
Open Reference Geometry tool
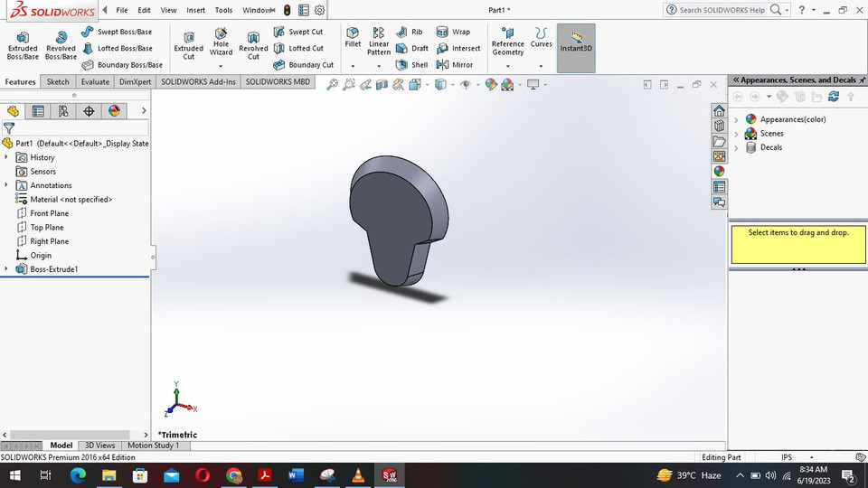point(507,42)
